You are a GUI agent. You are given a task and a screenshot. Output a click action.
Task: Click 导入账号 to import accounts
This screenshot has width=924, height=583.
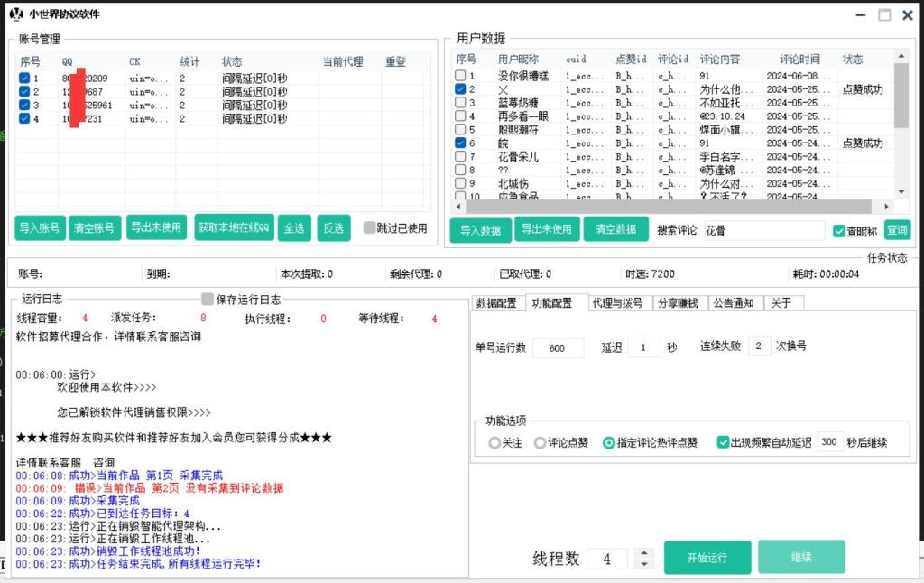[x=37, y=227]
